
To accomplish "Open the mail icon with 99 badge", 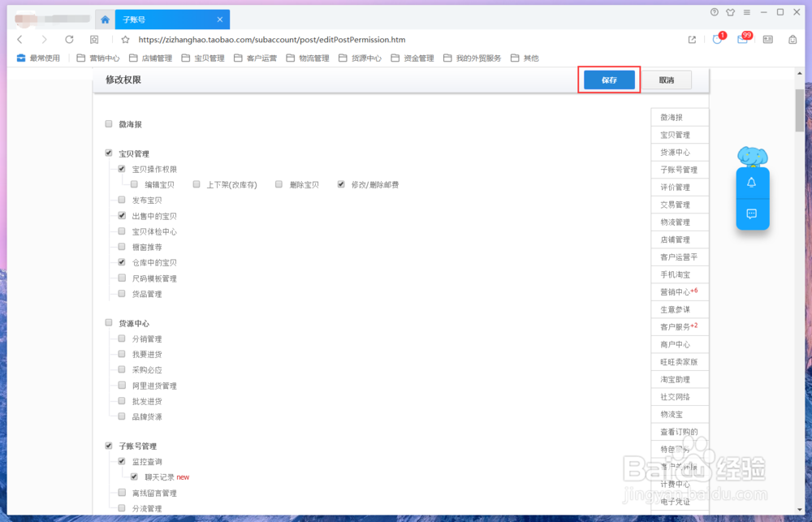I will (x=743, y=39).
